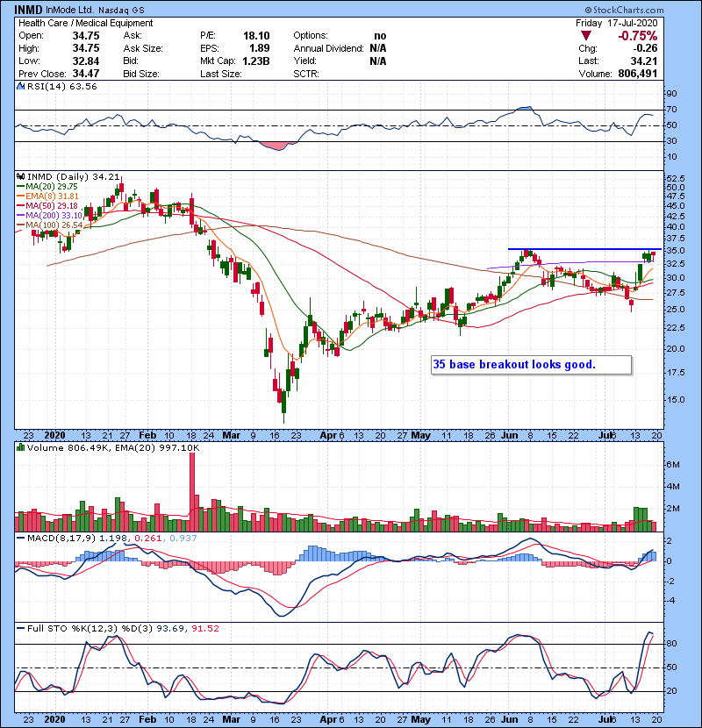Select the MA(20) 29.75 legend entry
702x728 pixels.
[47, 187]
